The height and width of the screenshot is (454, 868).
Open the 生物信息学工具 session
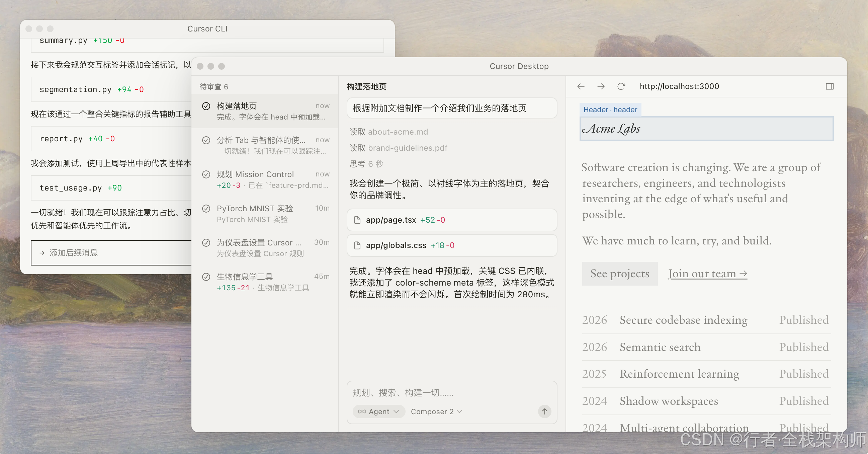pos(265,282)
